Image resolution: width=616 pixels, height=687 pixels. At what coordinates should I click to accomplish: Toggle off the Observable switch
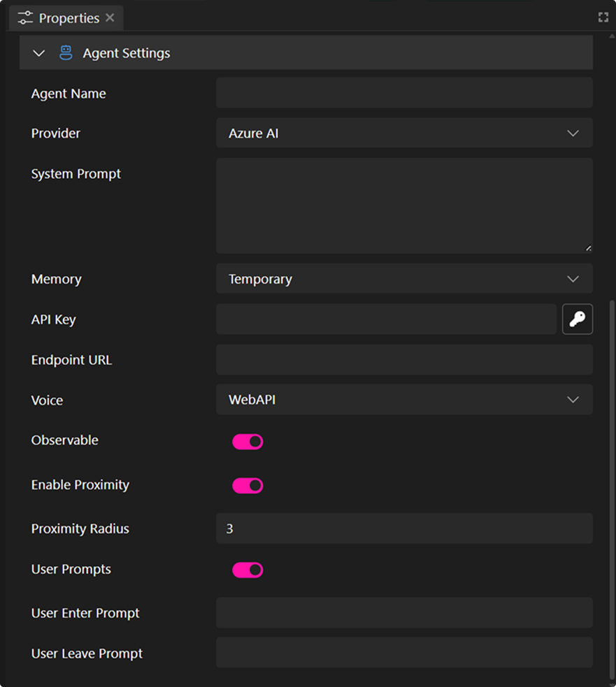click(x=248, y=441)
